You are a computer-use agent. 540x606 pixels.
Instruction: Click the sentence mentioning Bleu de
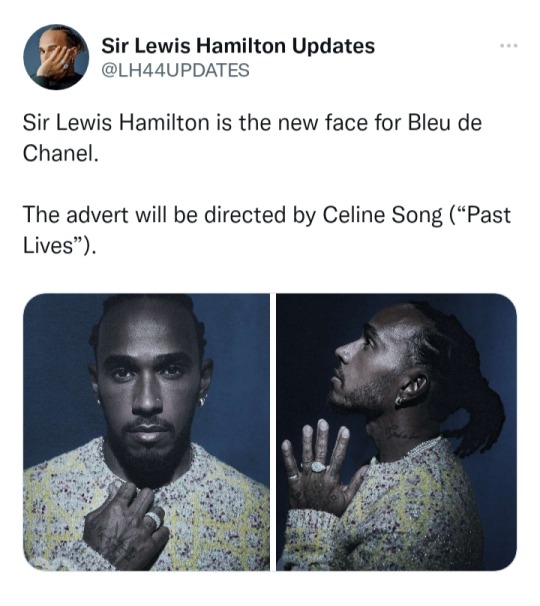pos(252,138)
